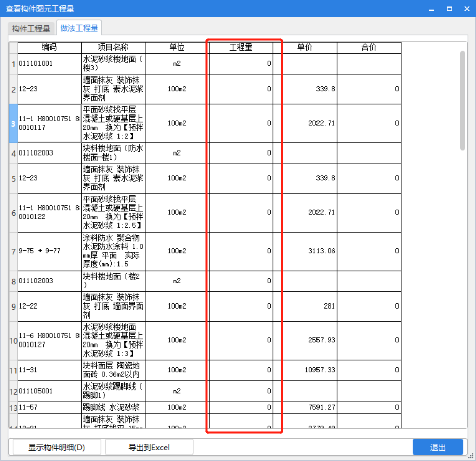This screenshot has height=461, width=476.
Task: Click the 退出 button
Action: [x=438, y=447]
